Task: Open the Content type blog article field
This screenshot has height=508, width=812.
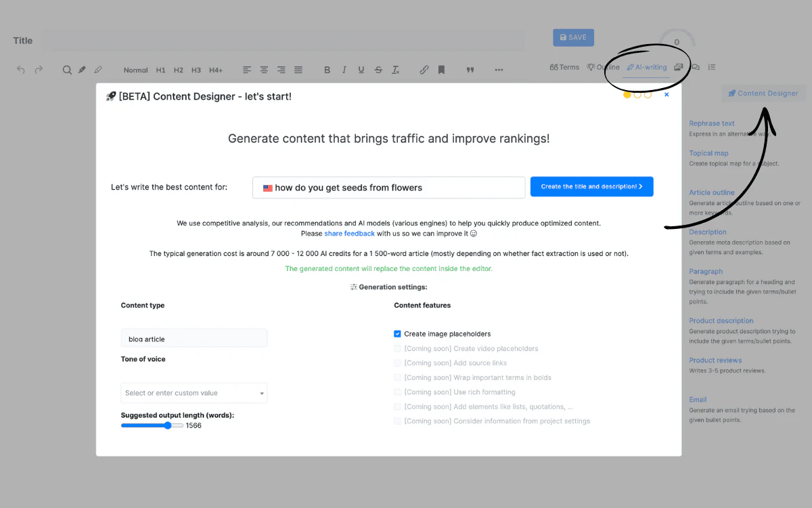Action: pyautogui.click(x=194, y=339)
